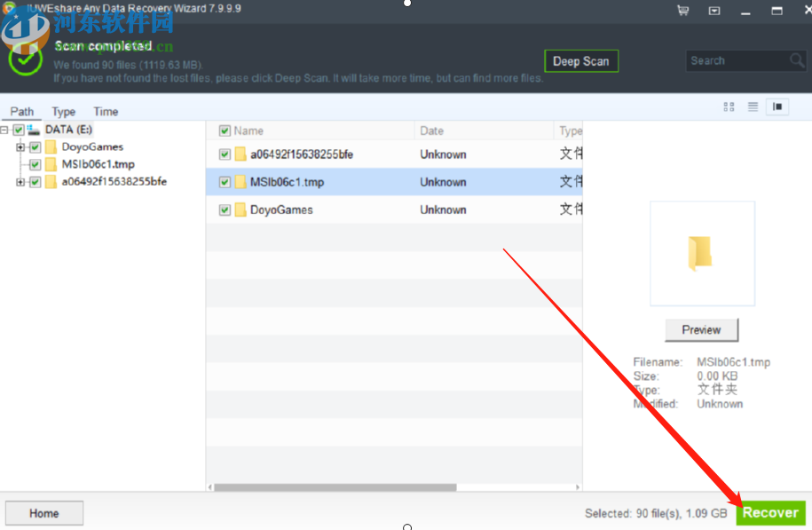Click the DATA (E:) drive icon
812x530 pixels.
[34, 130]
